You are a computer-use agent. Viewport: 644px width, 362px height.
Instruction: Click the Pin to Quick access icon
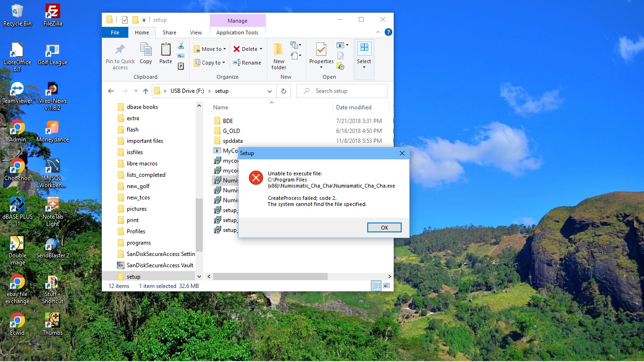coord(120,49)
